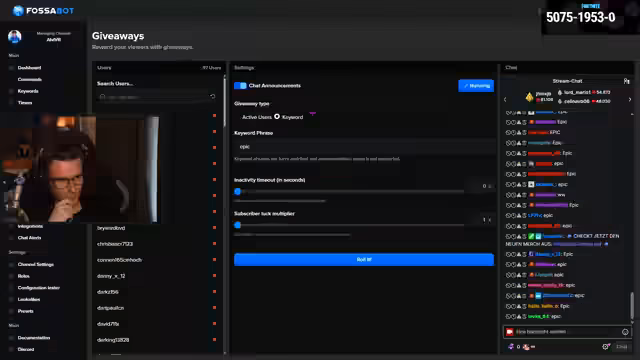
Task: Click the Keywords sidebar icon
Action: click(x=11, y=91)
